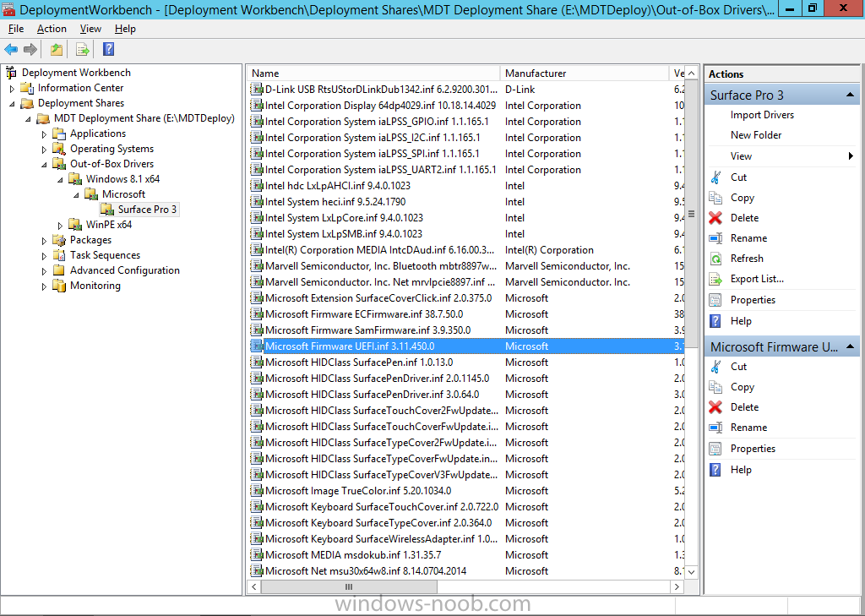Click the Task Sequences folder icon
The height and width of the screenshot is (616, 865).
[x=59, y=255]
